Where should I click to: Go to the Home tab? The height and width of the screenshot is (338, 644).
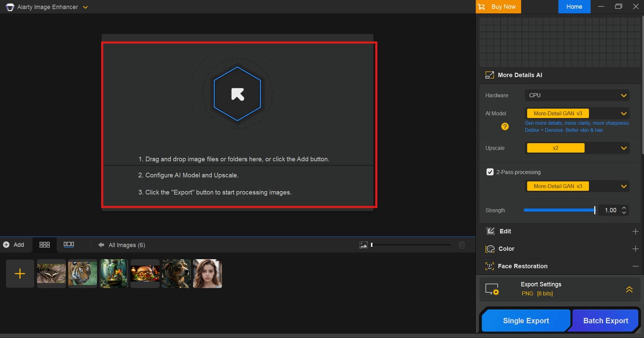(574, 7)
